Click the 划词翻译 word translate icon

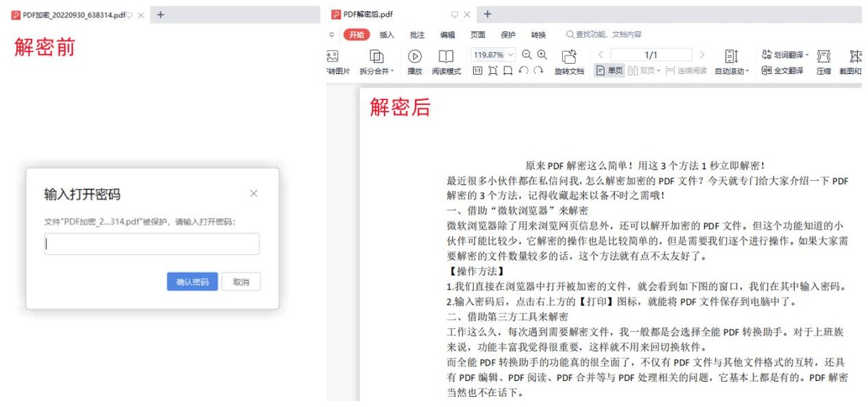click(x=767, y=54)
